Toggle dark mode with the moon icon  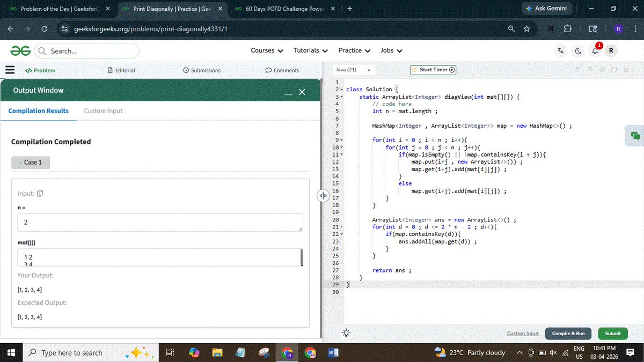click(x=579, y=51)
